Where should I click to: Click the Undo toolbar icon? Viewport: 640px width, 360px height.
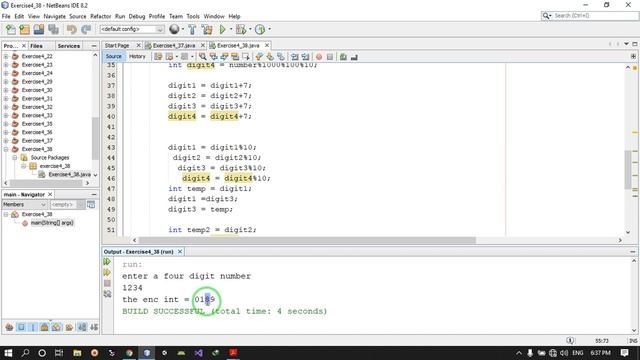click(x=72, y=29)
